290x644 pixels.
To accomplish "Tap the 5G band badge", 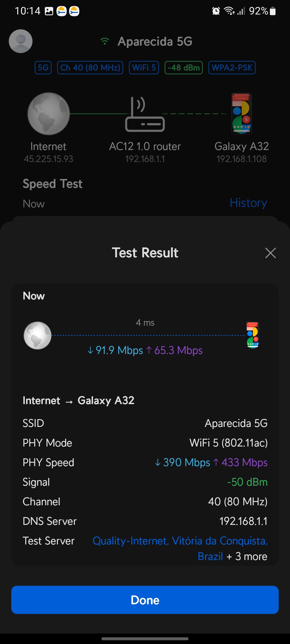I will tap(43, 68).
